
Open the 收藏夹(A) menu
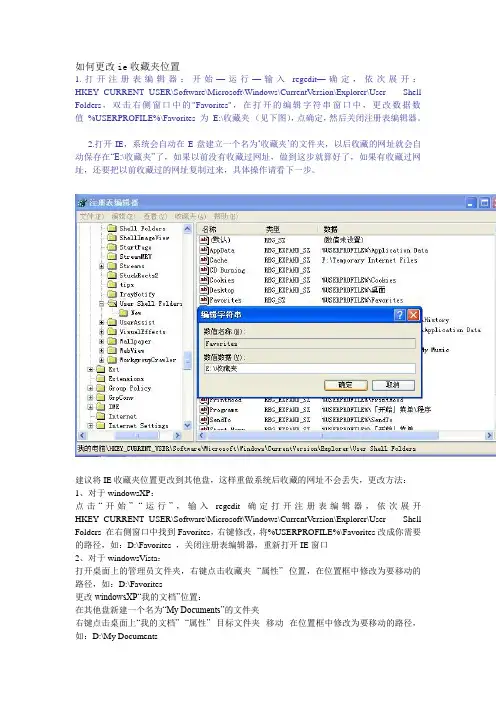click(x=191, y=217)
